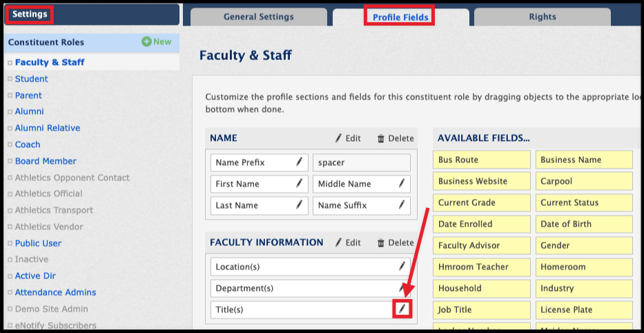Screen dimensions: 644x333
Task: Choose License Plate available field
Action: pyautogui.click(x=584, y=310)
